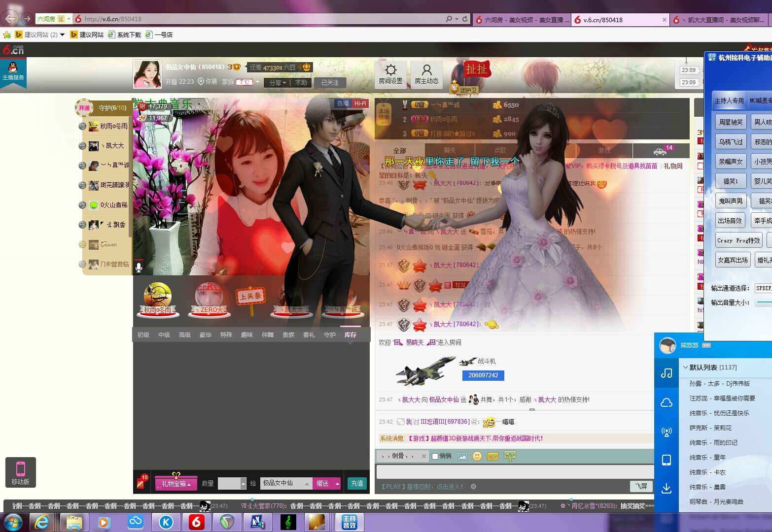
Task: Select 库存 gift inventory tab
Action: (x=351, y=335)
